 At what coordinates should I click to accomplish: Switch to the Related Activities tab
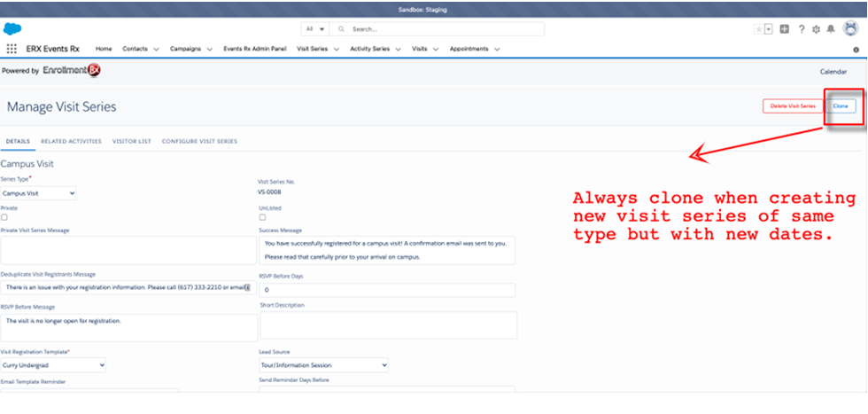(x=71, y=141)
